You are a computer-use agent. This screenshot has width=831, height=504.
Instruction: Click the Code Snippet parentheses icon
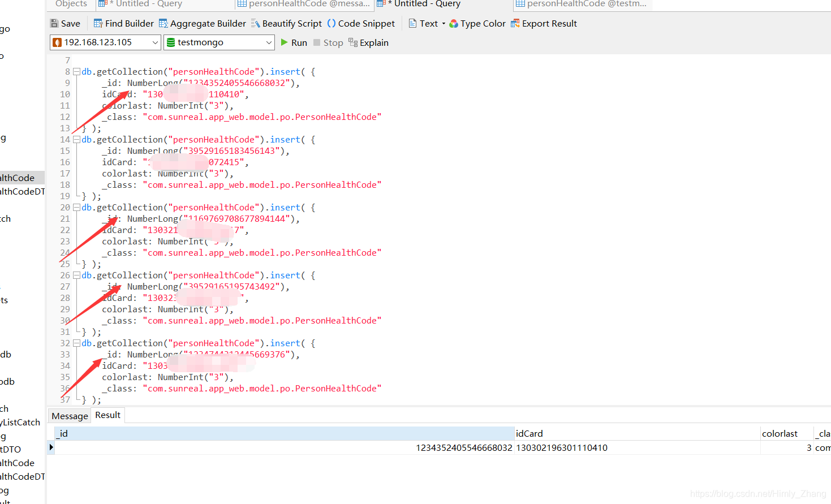point(331,23)
